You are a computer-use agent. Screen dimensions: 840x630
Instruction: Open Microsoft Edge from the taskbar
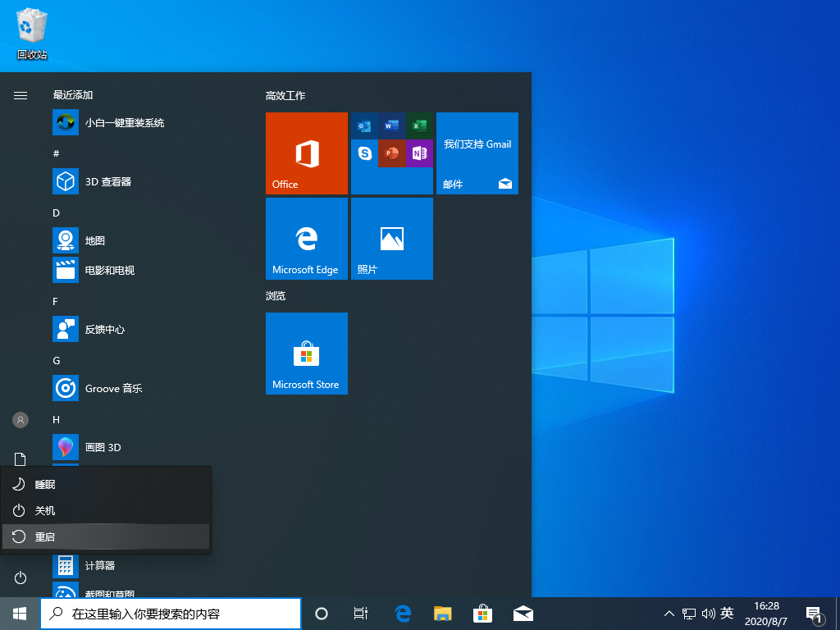pos(402,613)
